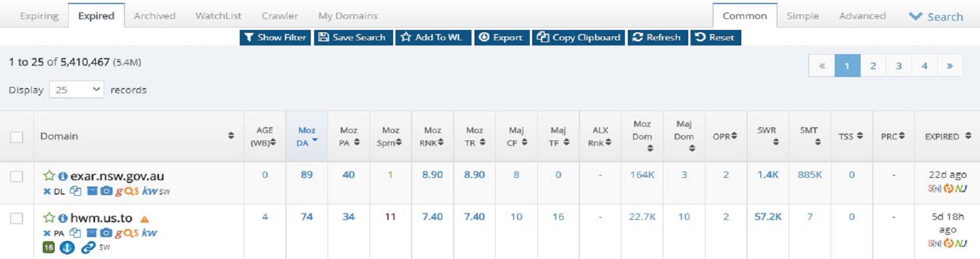Image resolution: width=980 pixels, height=259 pixels.
Task: Click the Show Filter button
Action: (x=275, y=37)
